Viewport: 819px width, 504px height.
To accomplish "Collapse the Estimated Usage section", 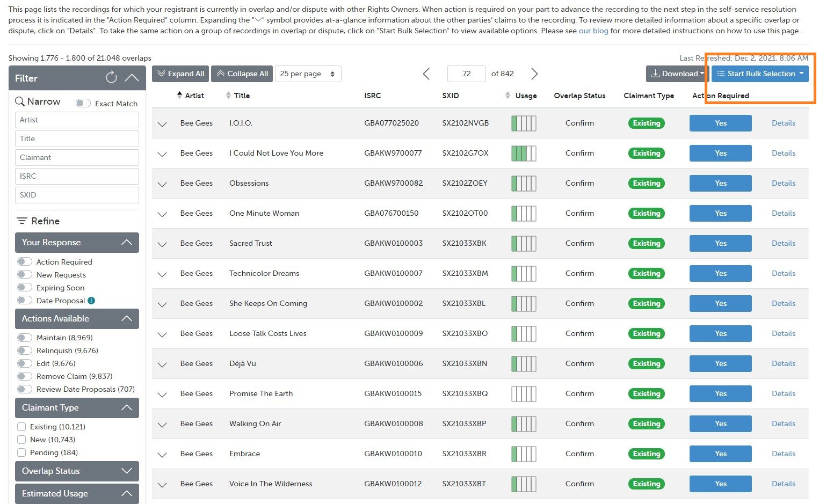I will coord(127,494).
